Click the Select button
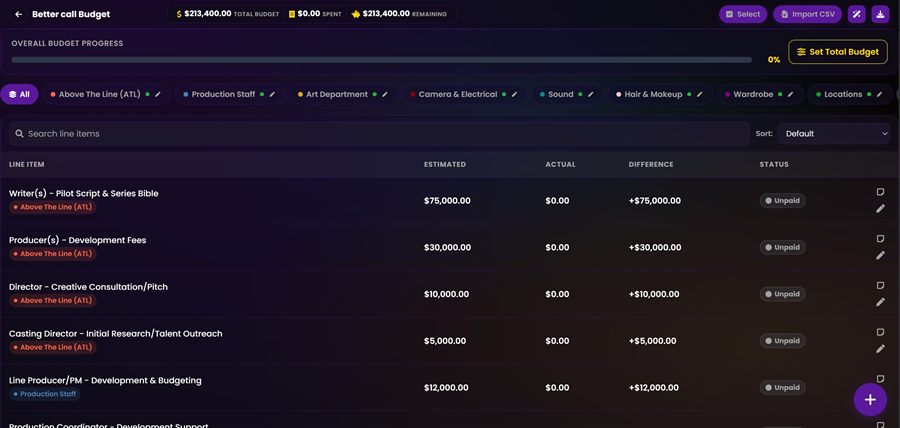Viewport: 900px width, 428px height. point(743,14)
